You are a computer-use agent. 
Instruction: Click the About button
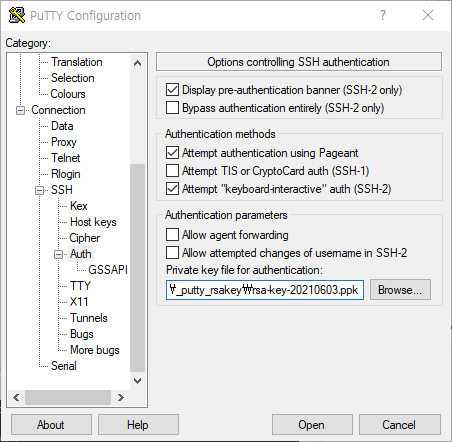click(51, 425)
